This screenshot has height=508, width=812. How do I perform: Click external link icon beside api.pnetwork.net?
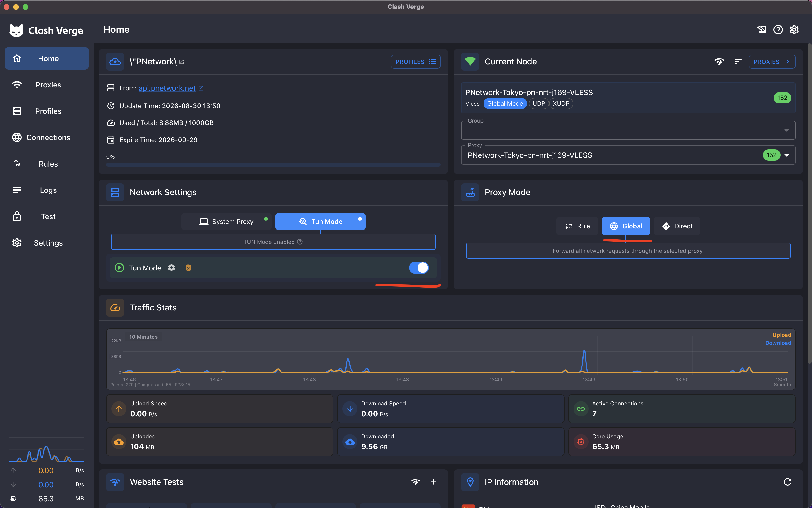[201, 88]
